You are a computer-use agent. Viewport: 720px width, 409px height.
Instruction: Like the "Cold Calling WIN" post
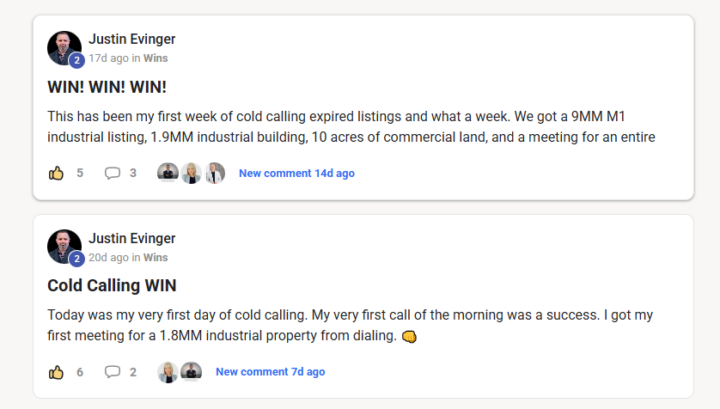point(56,372)
